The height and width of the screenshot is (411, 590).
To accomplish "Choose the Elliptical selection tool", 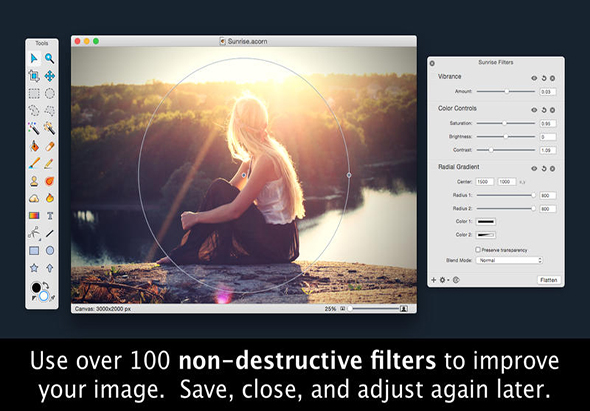I will point(49,93).
